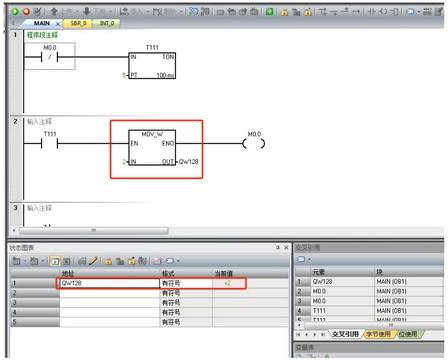448x362 pixels.
Task: Switch to the INT_0 tab
Action: coord(107,23)
